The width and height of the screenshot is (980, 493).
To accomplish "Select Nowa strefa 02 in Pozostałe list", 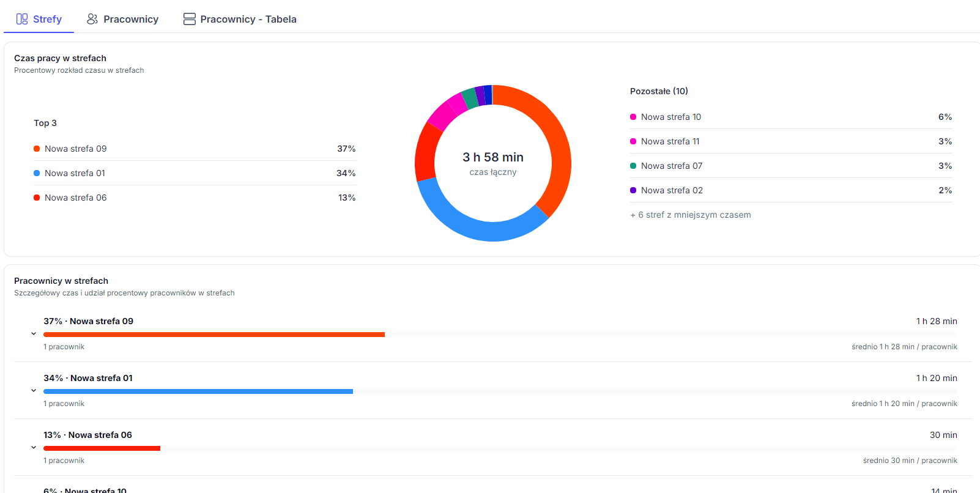I will pos(791,190).
